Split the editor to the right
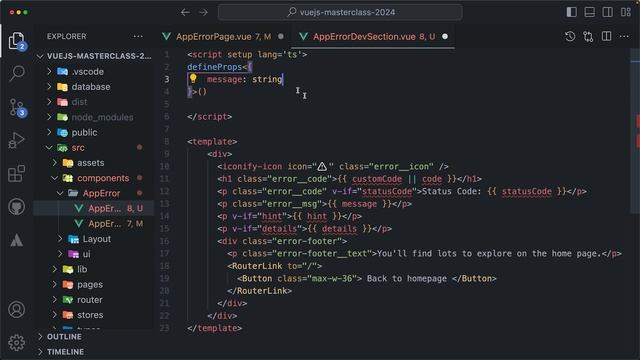 (607, 37)
